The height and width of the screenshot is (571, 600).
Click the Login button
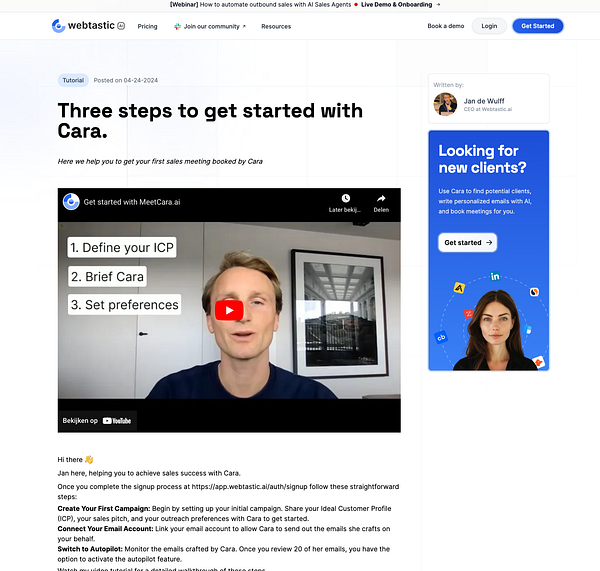489,26
